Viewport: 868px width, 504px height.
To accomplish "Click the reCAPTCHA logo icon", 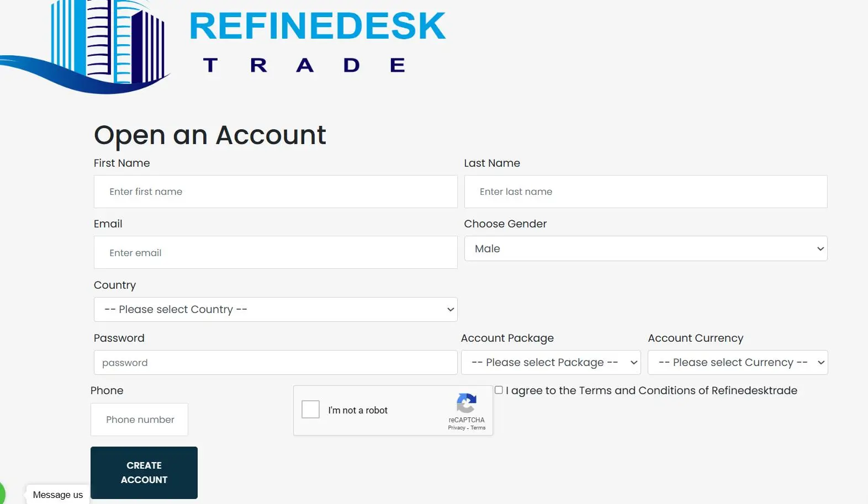I will (467, 403).
